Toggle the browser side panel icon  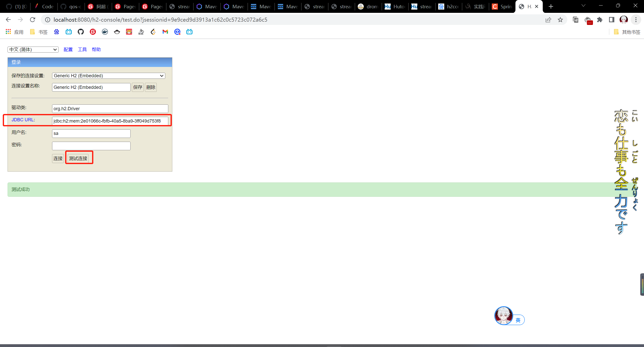(x=612, y=20)
